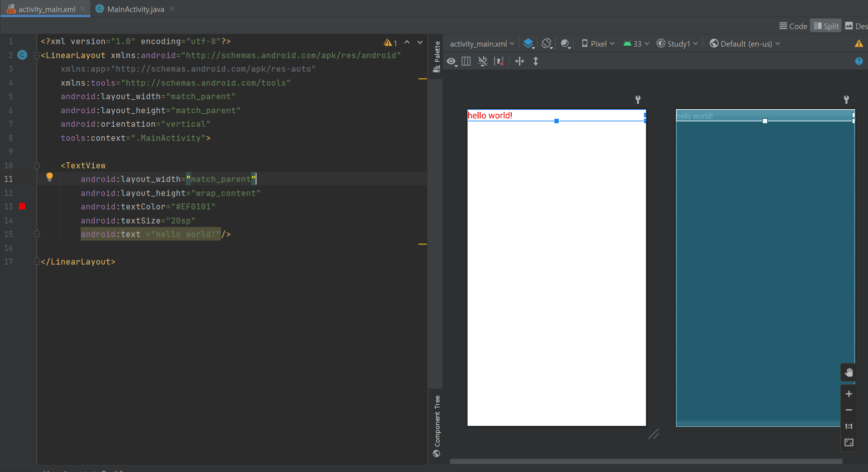
Task: Switch to Code view mode
Action: (793, 26)
